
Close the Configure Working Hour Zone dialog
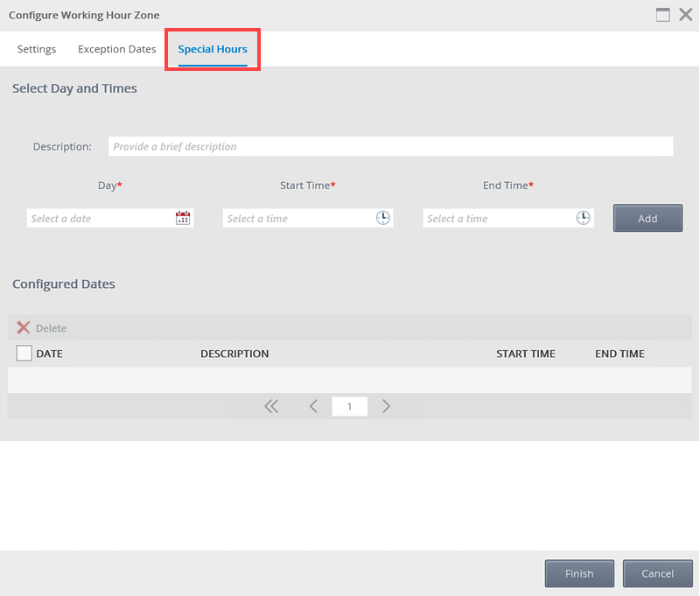tap(686, 15)
